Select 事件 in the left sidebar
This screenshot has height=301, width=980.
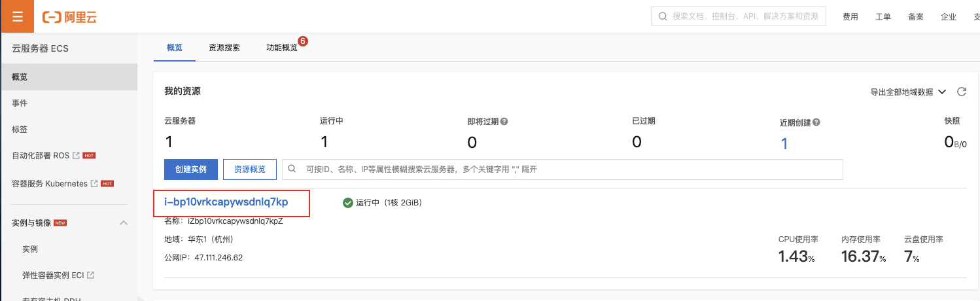click(20, 103)
